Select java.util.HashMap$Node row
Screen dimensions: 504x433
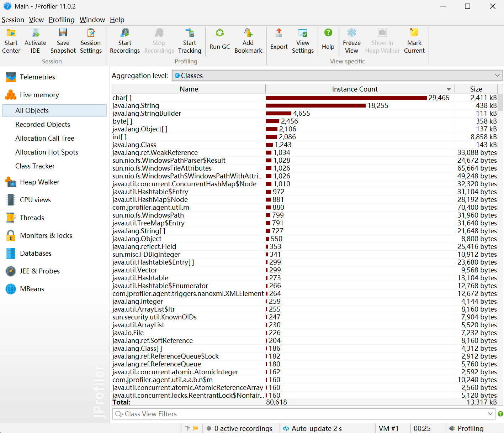(x=304, y=199)
